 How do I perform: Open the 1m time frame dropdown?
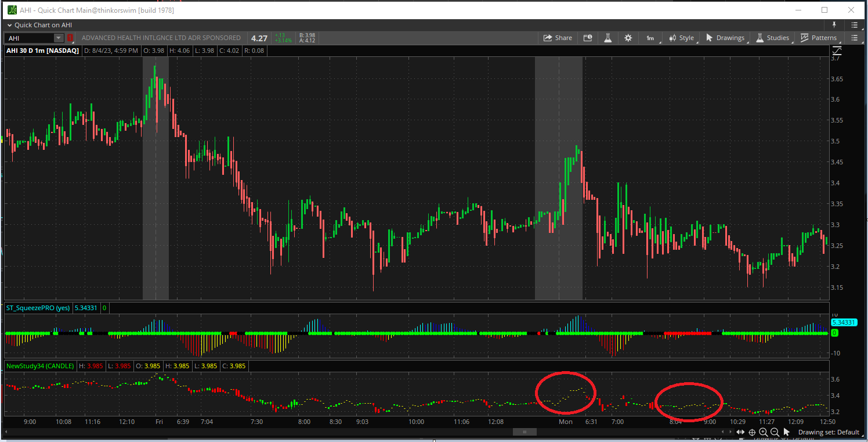pyautogui.click(x=650, y=38)
